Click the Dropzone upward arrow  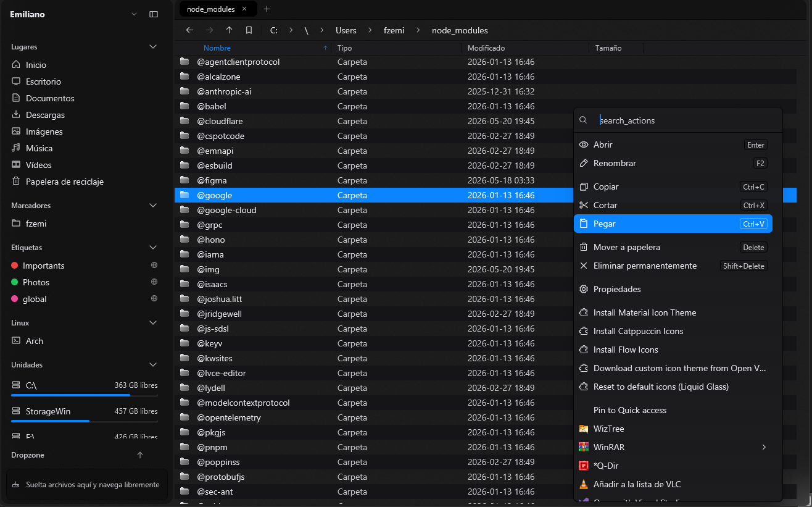coord(140,455)
